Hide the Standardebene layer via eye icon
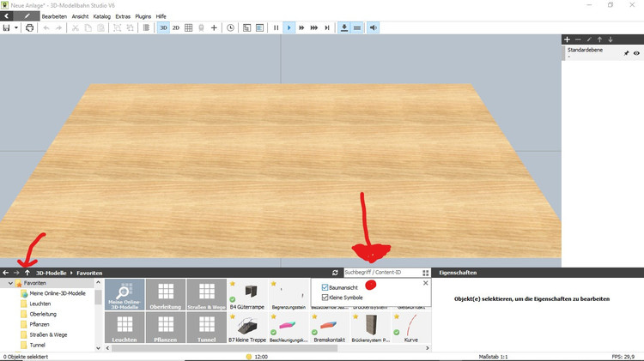The image size is (644, 361). point(636,53)
